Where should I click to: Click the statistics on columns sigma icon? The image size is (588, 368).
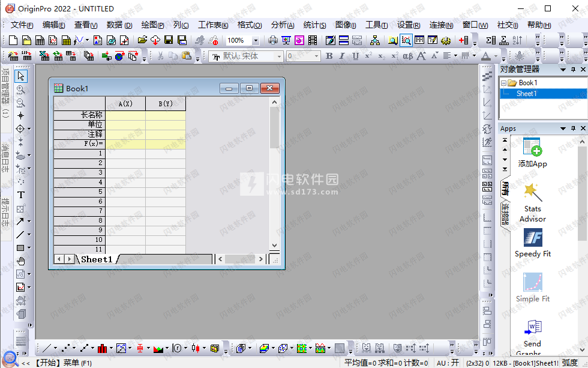[x=491, y=40]
